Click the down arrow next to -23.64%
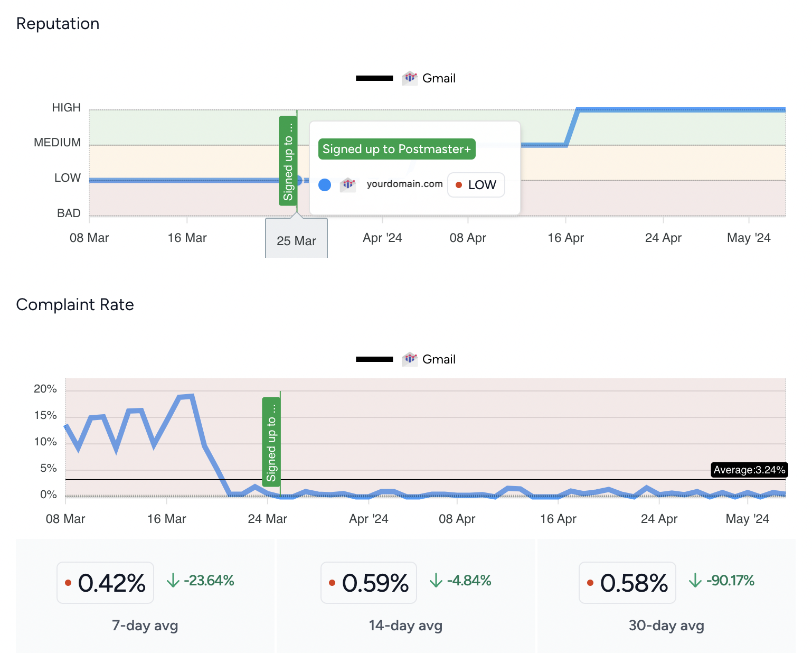Image resolution: width=812 pixels, height=653 pixels. point(173,581)
